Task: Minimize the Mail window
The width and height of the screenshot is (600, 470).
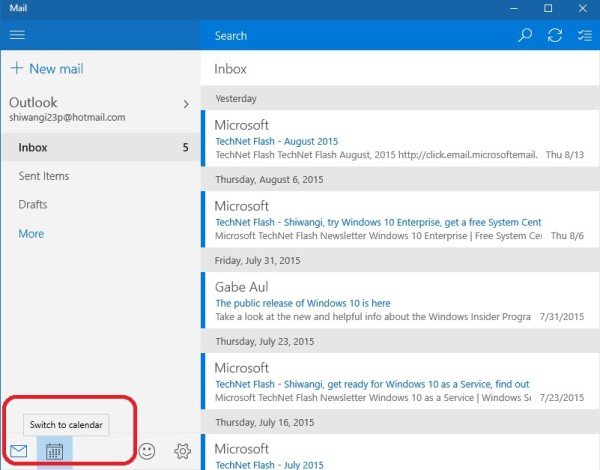Action: click(x=514, y=8)
